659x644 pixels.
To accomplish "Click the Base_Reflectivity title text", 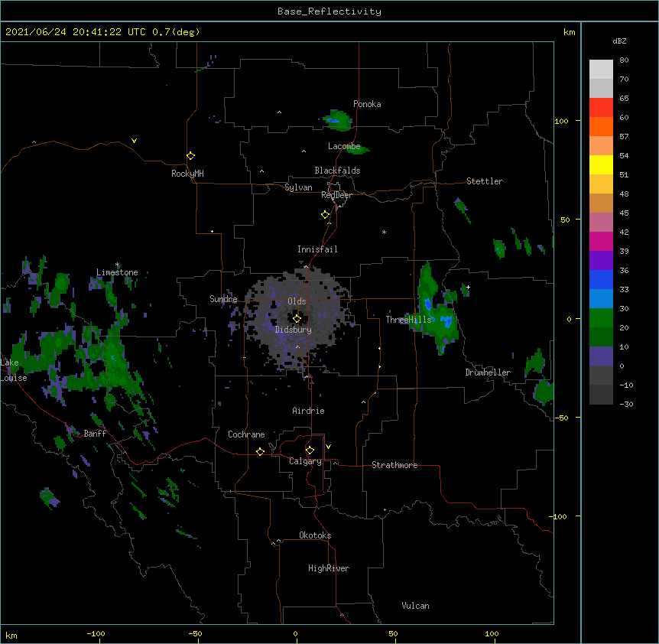I will [x=329, y=11].
